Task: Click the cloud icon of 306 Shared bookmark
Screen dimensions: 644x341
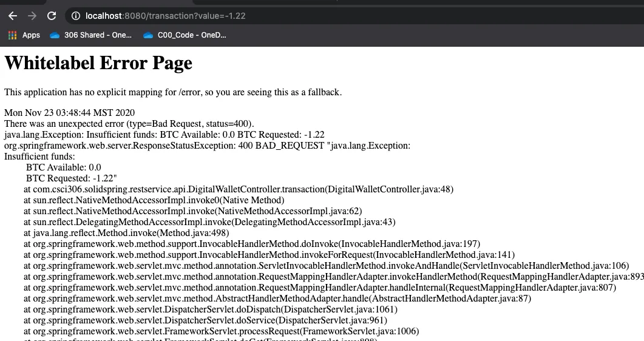Action: point(55,35)
